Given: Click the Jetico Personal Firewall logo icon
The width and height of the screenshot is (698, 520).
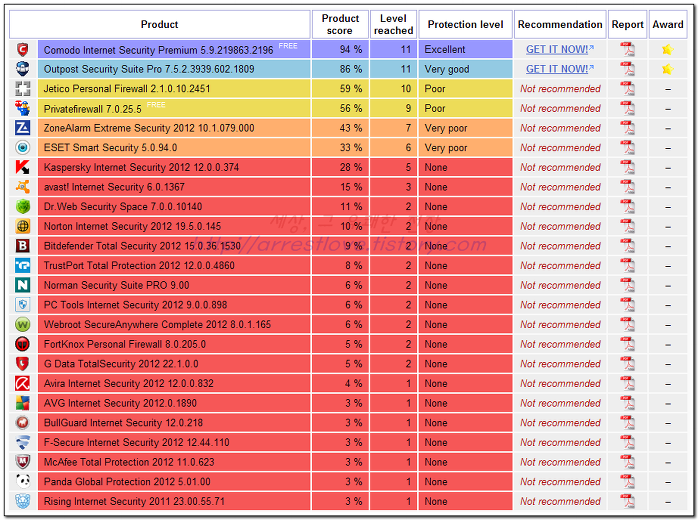Looking at the screenshot, I should pos(23,89).
